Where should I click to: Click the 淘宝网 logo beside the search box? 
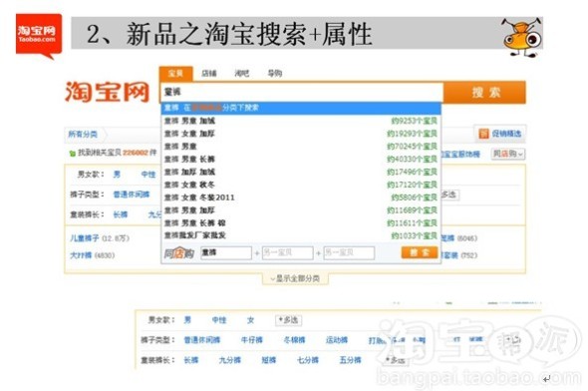coord(108,92)
